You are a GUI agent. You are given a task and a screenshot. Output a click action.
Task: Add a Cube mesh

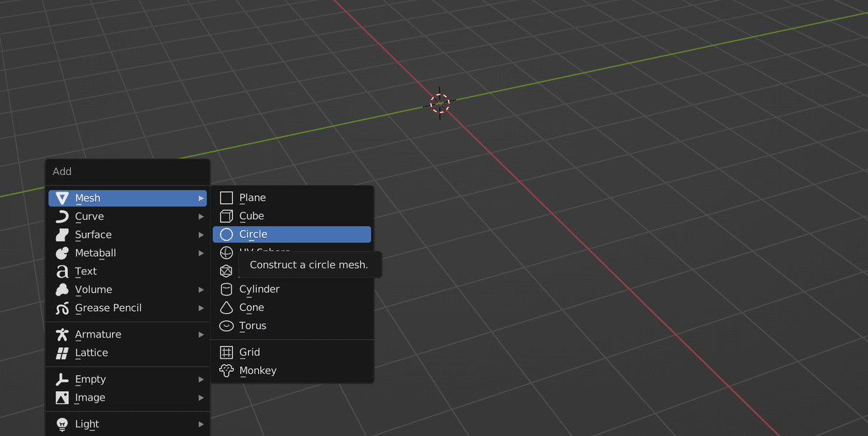point(292,216)
